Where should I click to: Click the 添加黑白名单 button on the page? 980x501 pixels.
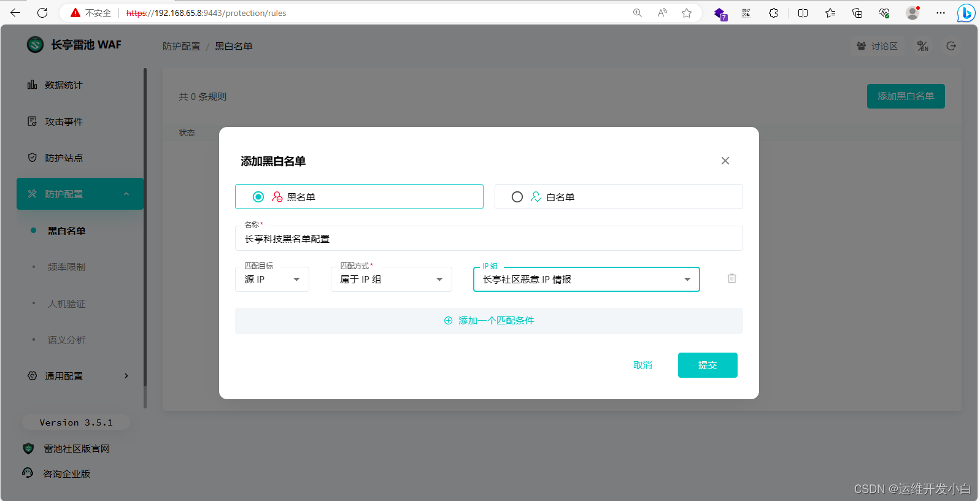(906, 96)
